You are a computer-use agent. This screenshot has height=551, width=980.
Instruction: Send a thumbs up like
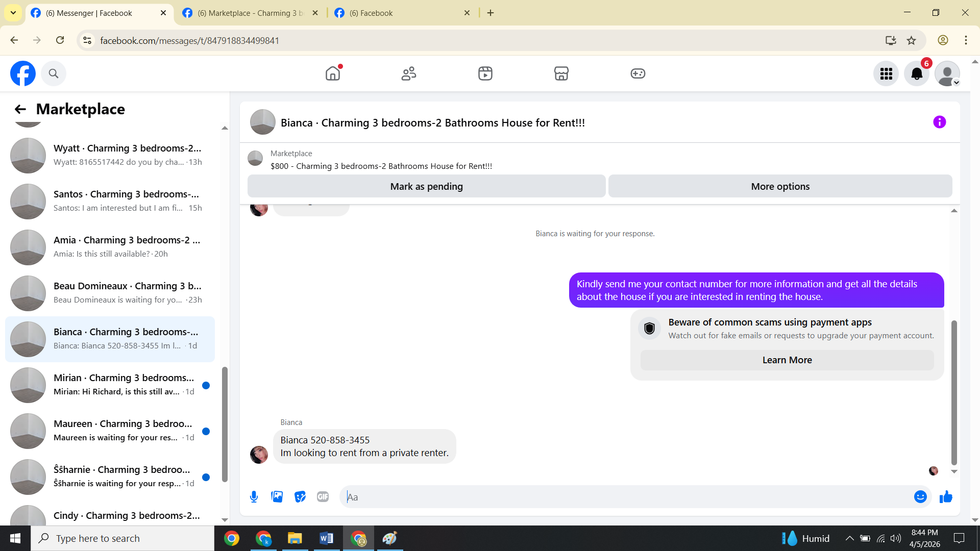coord(946,497)
